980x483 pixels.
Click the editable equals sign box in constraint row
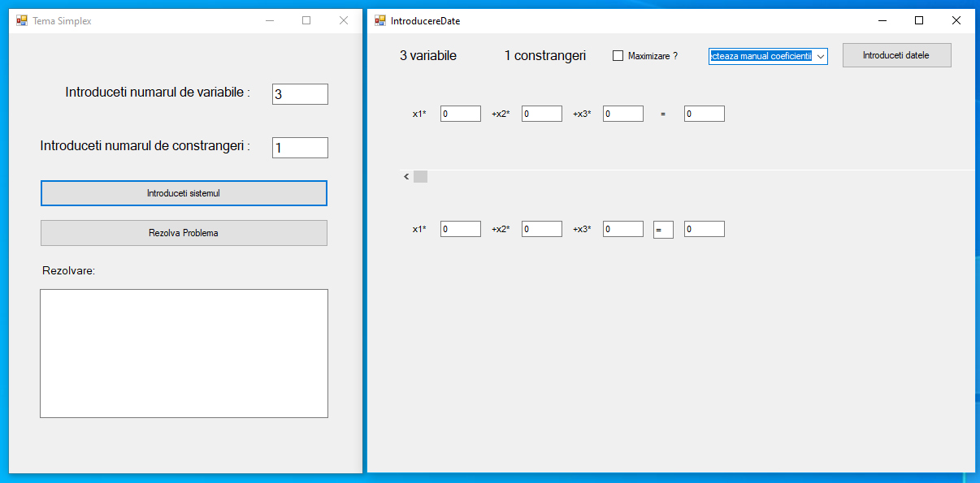663,230
